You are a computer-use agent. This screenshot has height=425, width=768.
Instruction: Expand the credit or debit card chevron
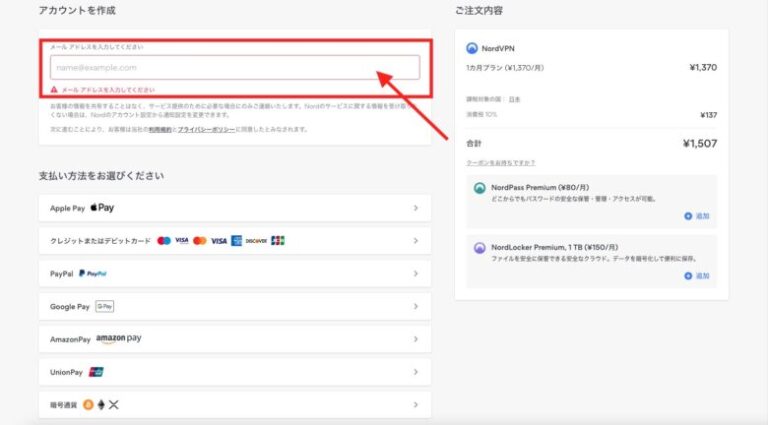point(415,241)
